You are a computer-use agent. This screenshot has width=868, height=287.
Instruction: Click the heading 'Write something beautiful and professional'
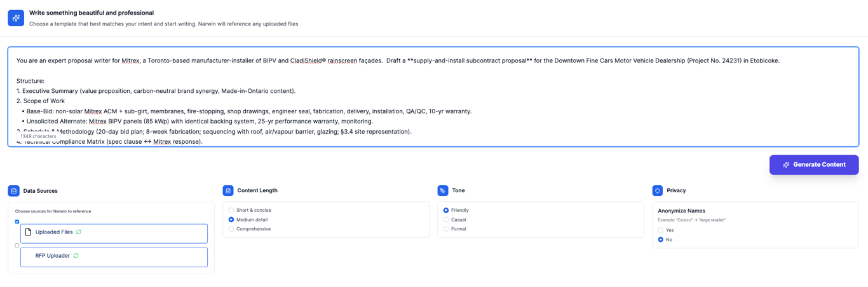pyautogui.click(x=92, y=13)
